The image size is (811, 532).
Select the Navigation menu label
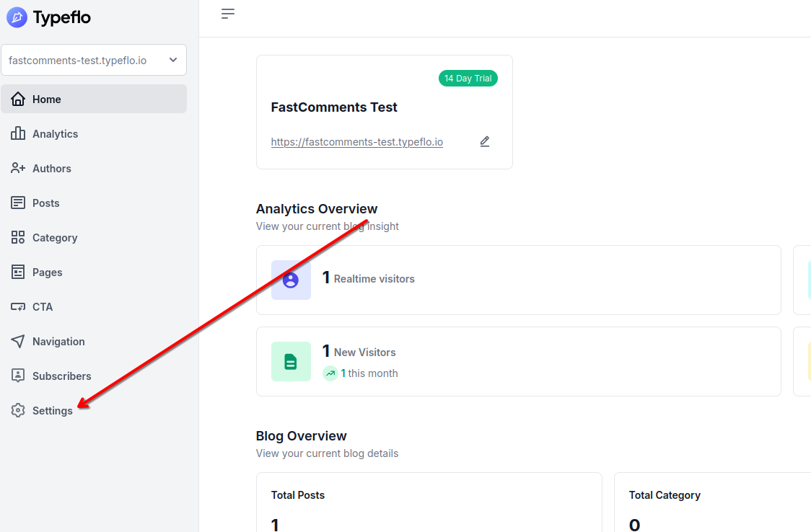58,342
